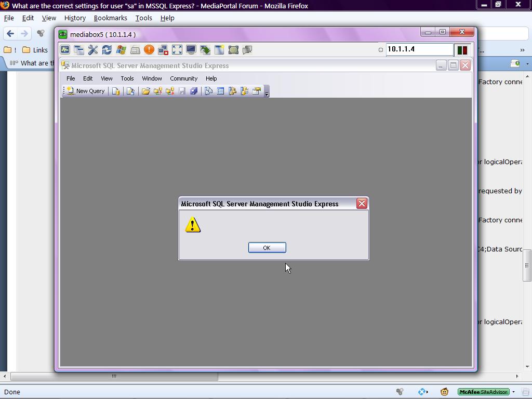Close the warning dialog with the red X
Screen dimensions: 532x399
point(362,203)
